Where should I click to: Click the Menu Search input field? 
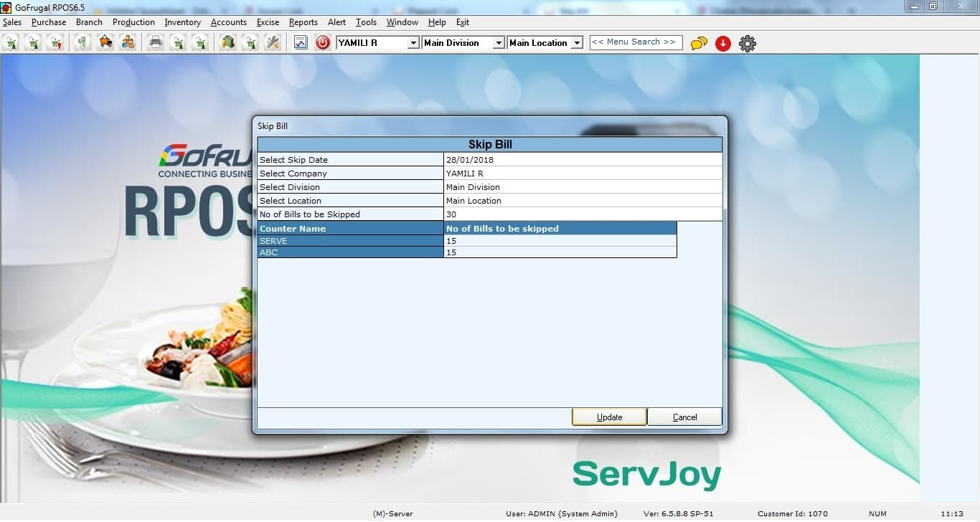tap(636, 42)
